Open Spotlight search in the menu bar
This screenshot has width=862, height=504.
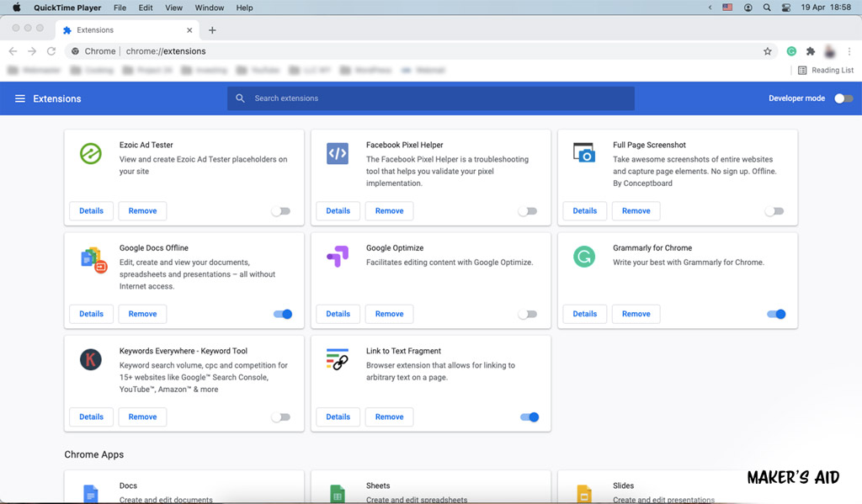(767, 8)
